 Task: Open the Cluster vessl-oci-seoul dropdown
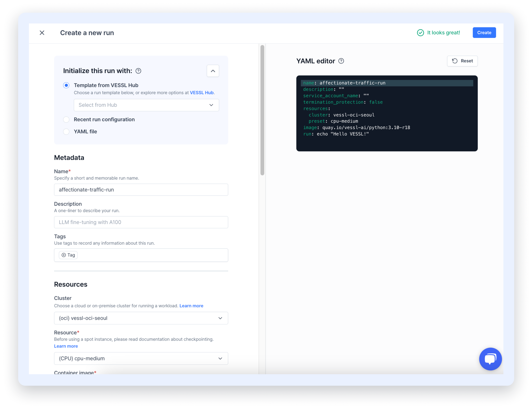click(141, 318)
